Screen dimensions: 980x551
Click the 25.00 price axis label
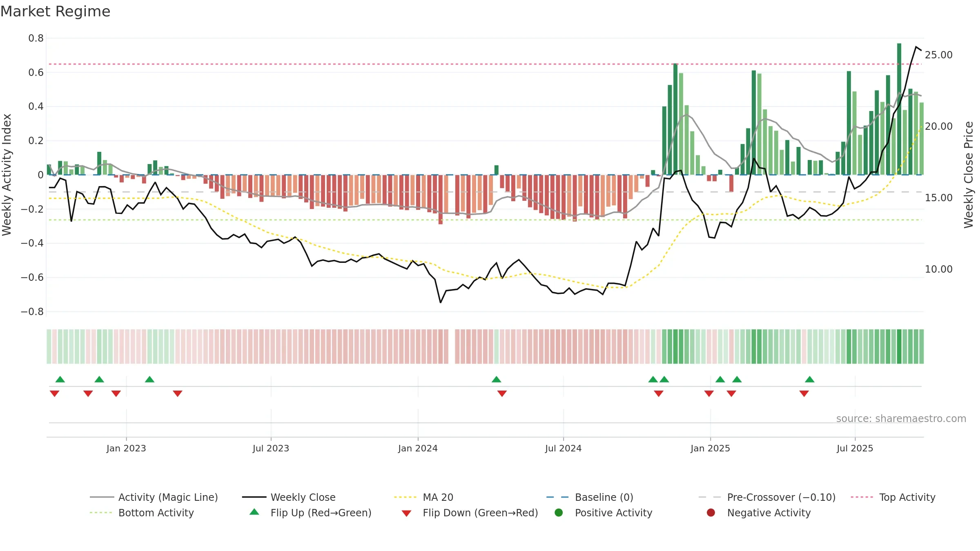pos(938,55)
